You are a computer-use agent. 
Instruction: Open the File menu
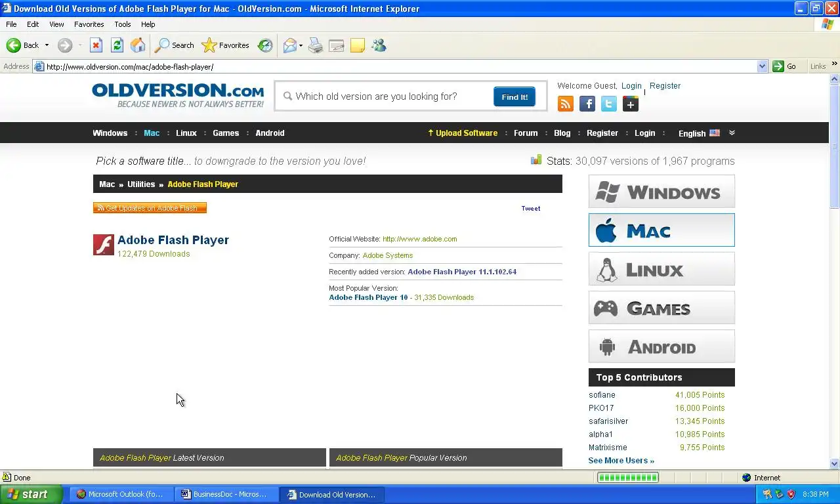click(x=11, y=24)
